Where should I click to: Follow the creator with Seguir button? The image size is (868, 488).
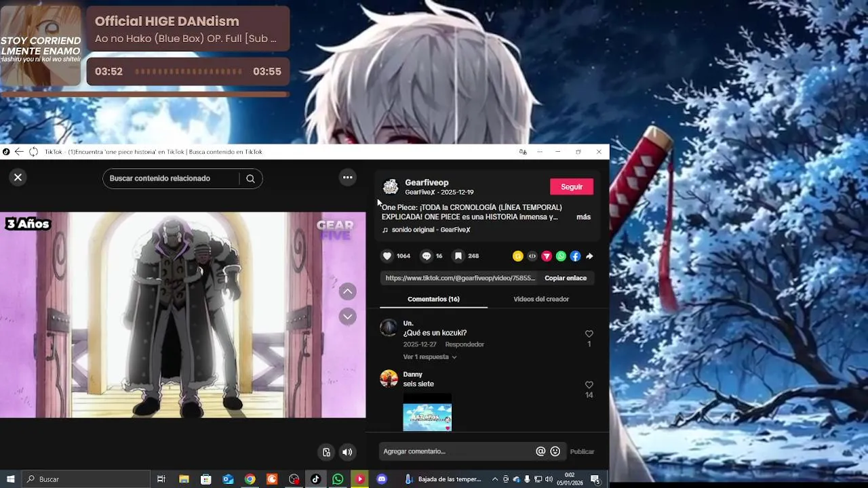point(572,187)
